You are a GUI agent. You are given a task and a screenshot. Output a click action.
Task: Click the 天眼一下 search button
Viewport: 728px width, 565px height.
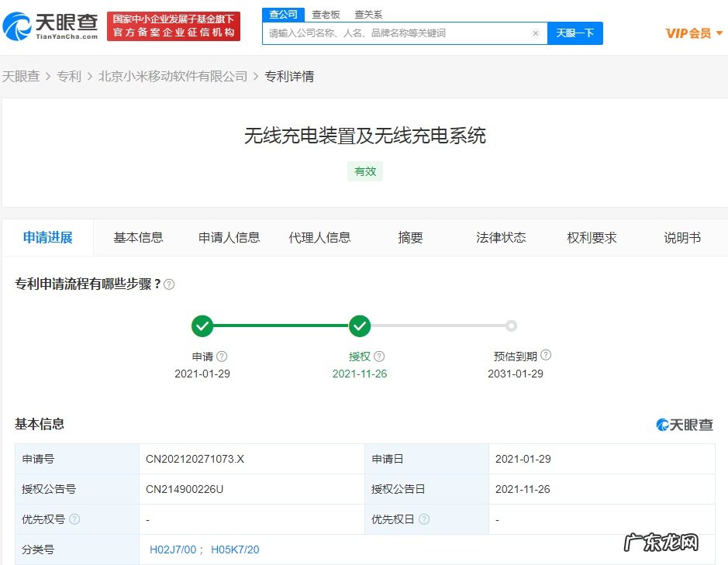(575, 33)
